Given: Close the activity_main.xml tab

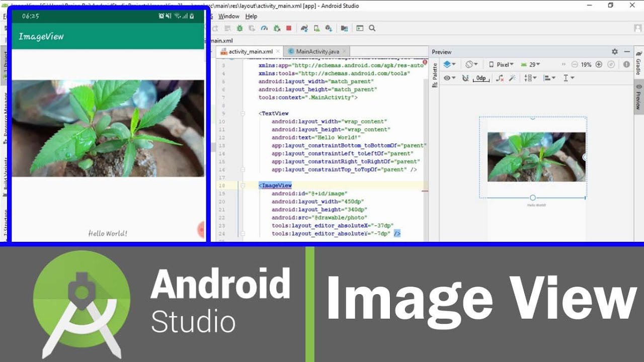Looking at the screenshot, I should (278, 52).
